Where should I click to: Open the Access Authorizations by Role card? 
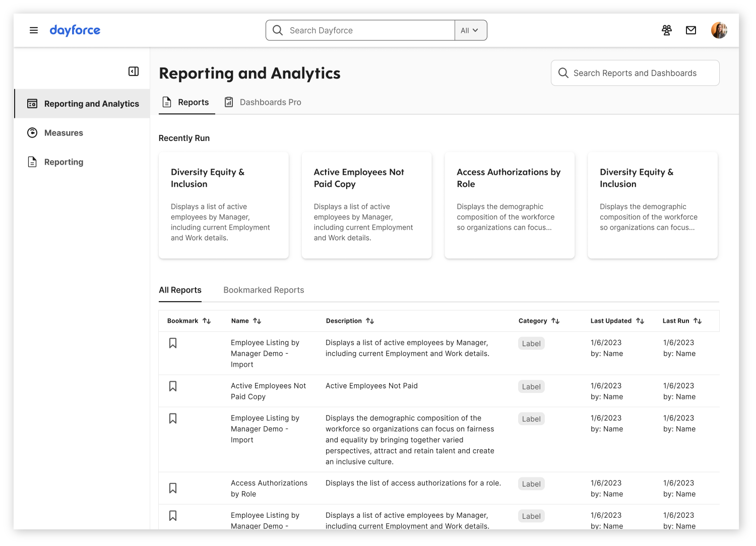click(509, 205)
